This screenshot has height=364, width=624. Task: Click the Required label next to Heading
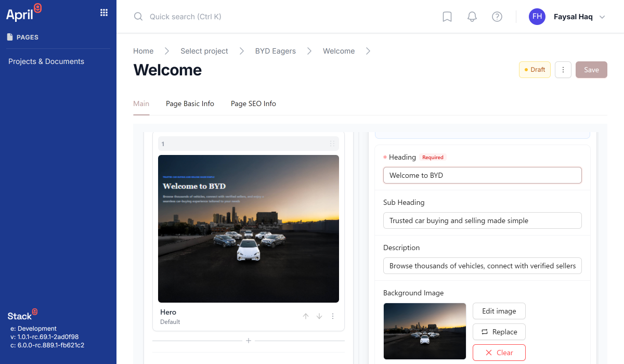[x=433, y=157]
